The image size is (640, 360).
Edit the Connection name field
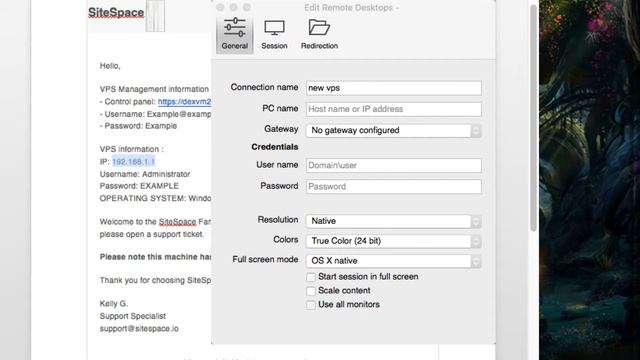click(393, 88)
